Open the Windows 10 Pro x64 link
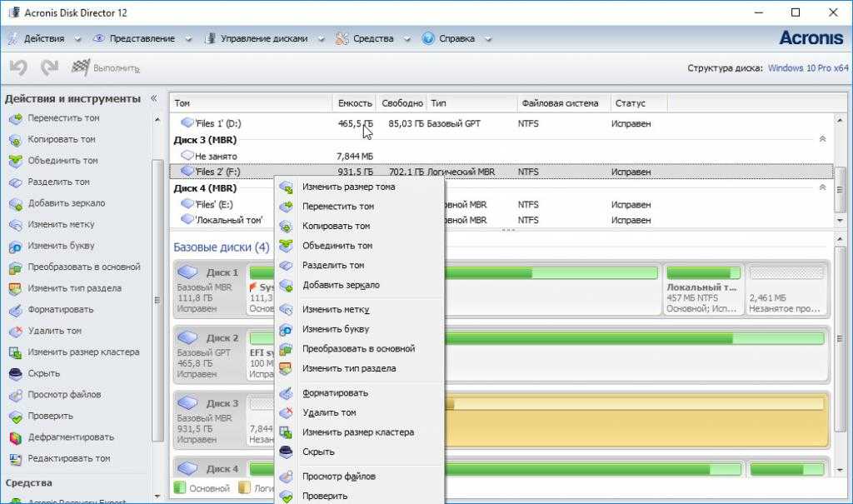Viewport: 853px width, 504px height. (x=807, y=68)
